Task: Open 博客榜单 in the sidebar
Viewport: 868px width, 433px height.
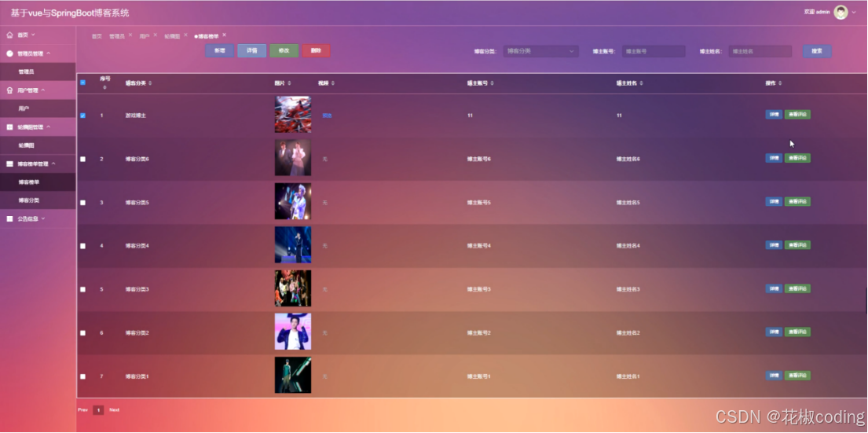Action: (x=38, y=182)
